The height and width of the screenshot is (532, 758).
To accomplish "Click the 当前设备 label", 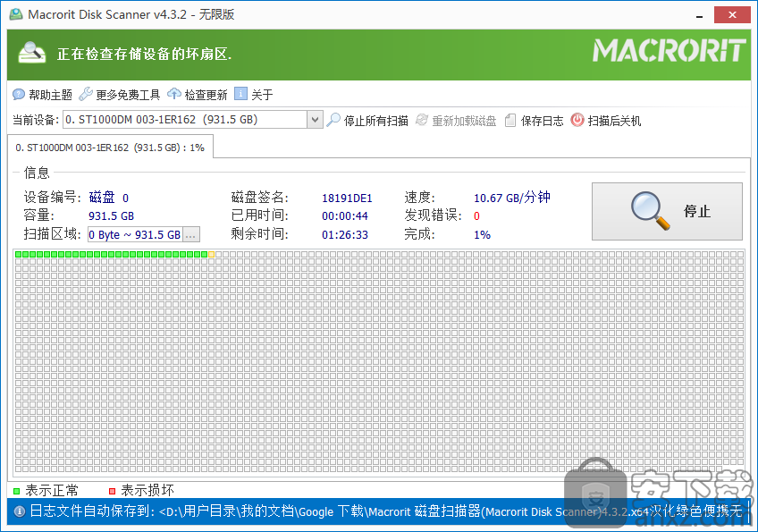I will point(35,120).
